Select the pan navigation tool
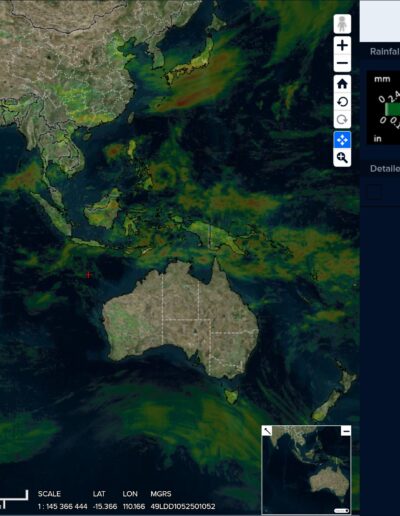The image size is (400, 516). 342,140
